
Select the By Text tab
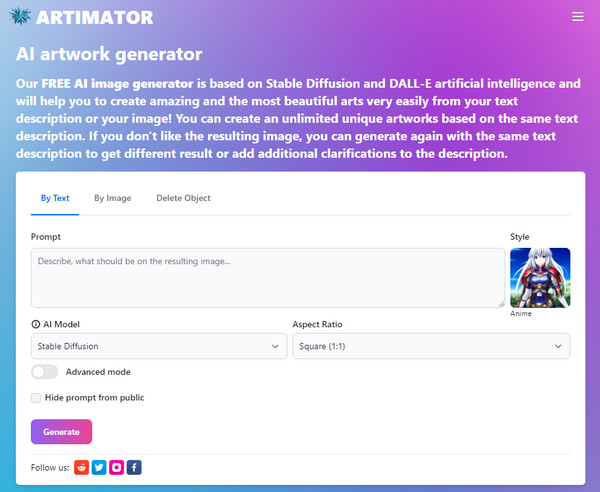55,198
